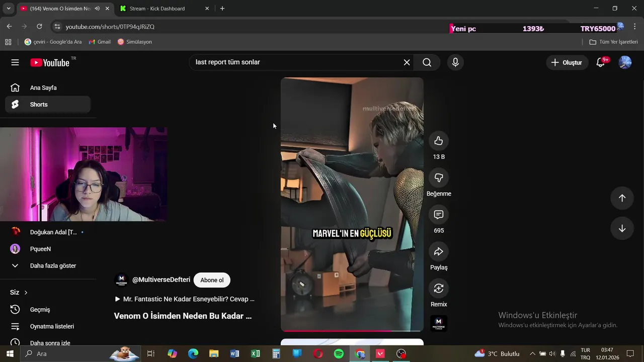The image size is (644, 362).
Task: Open the apps grid in bookmarks bar
Action: [x=8, y=42]
